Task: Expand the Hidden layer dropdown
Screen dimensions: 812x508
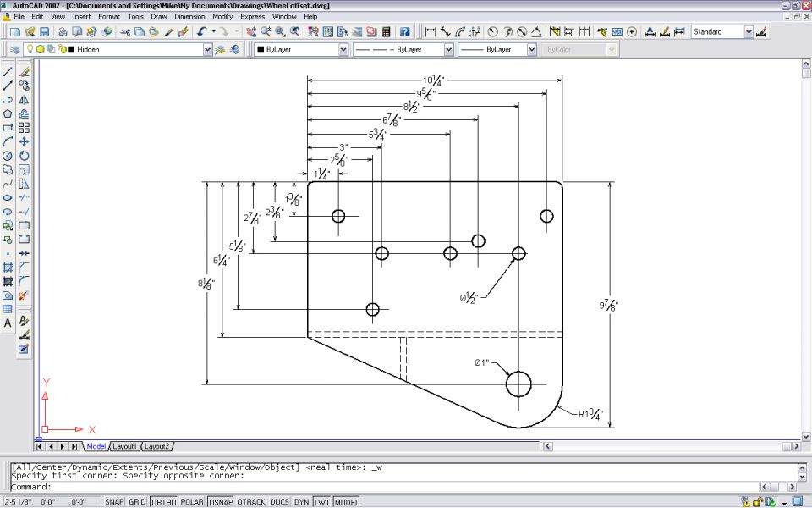Action: [208, 50]
